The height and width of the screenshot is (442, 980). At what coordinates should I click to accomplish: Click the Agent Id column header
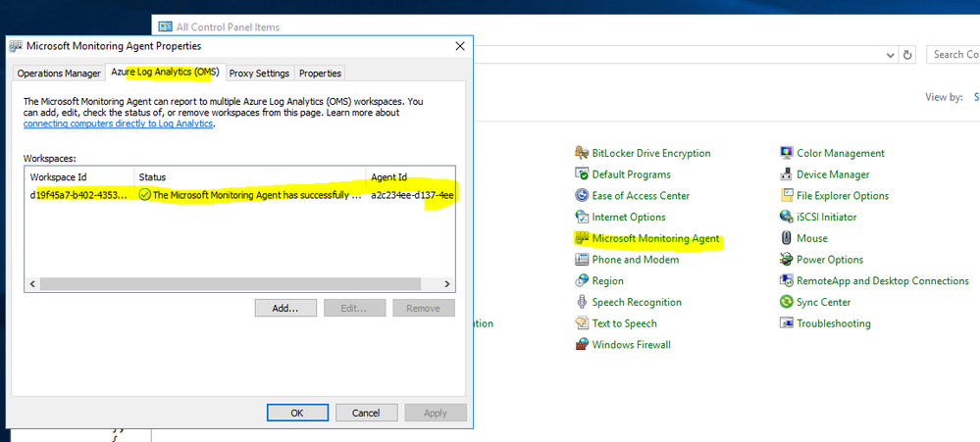411,176
